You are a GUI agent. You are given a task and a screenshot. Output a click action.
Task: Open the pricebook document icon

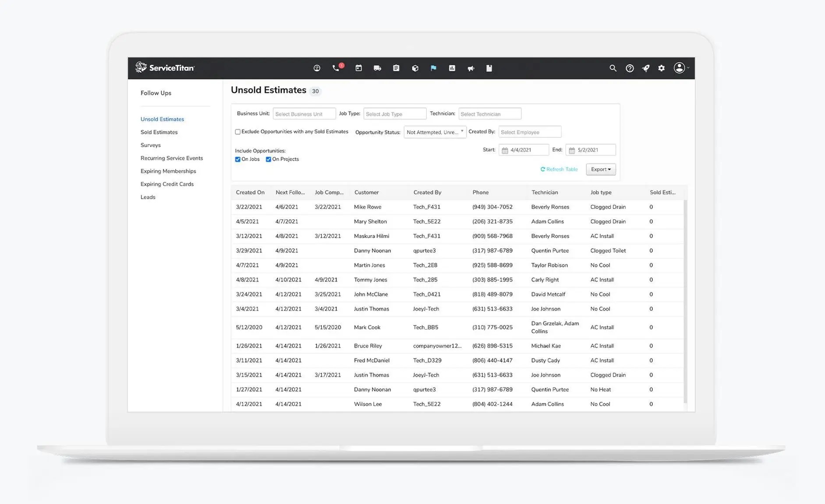pyautogui.click(x=489, y=68)
